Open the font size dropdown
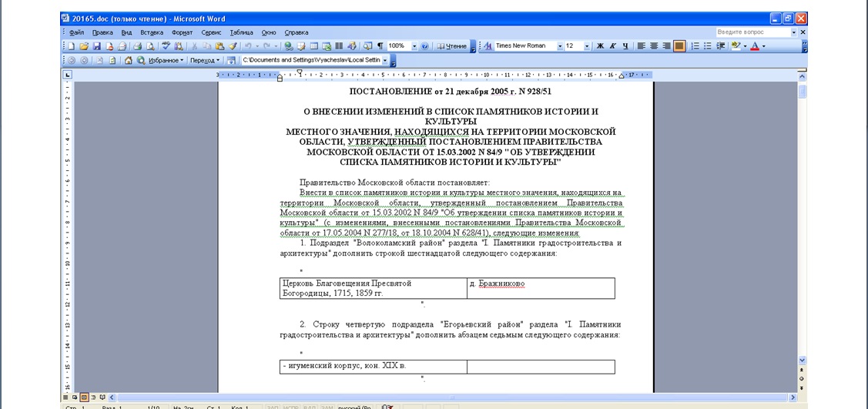The height and width of the screenshot is (409, 868). pos(587,46)
